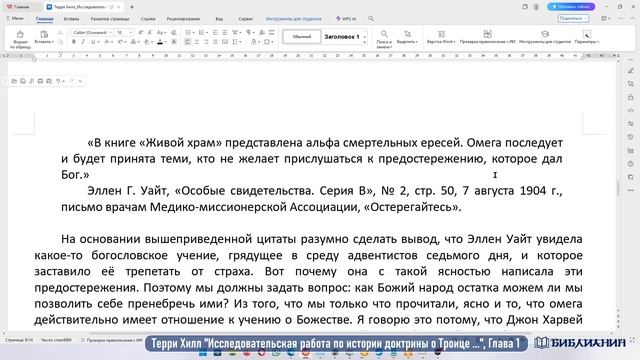Image resolution: width=640 pixels, height=360 pixels.
Task: Open the change case Aa dropdown
Action: [x=161, y=32]
